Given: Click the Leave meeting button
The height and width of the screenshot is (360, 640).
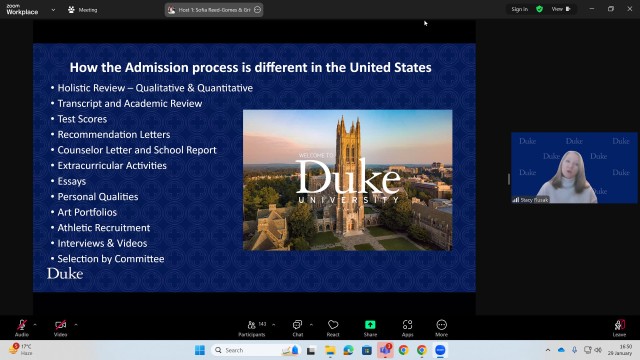Looking at the screenshot, I should click(x=619, y=328).
